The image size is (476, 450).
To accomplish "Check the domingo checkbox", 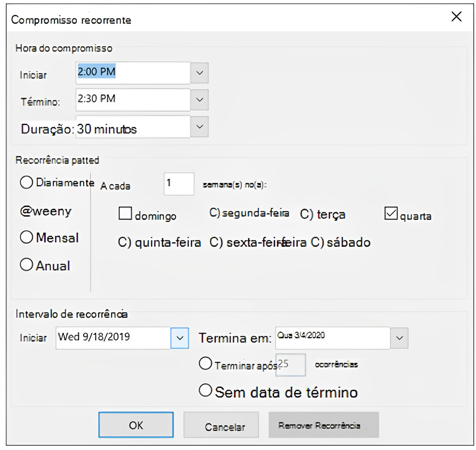I will point(125,214).
